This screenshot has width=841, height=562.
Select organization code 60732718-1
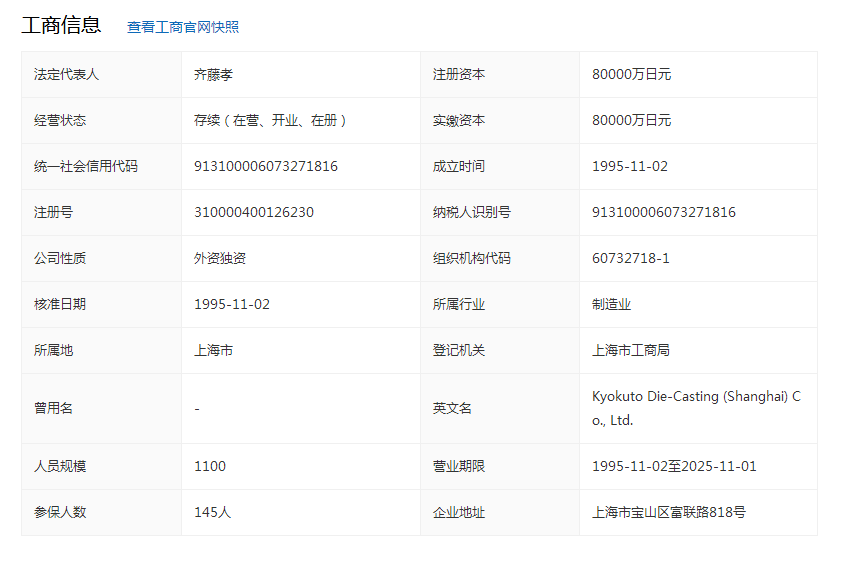pyautogui.click(x=631, y=258)
